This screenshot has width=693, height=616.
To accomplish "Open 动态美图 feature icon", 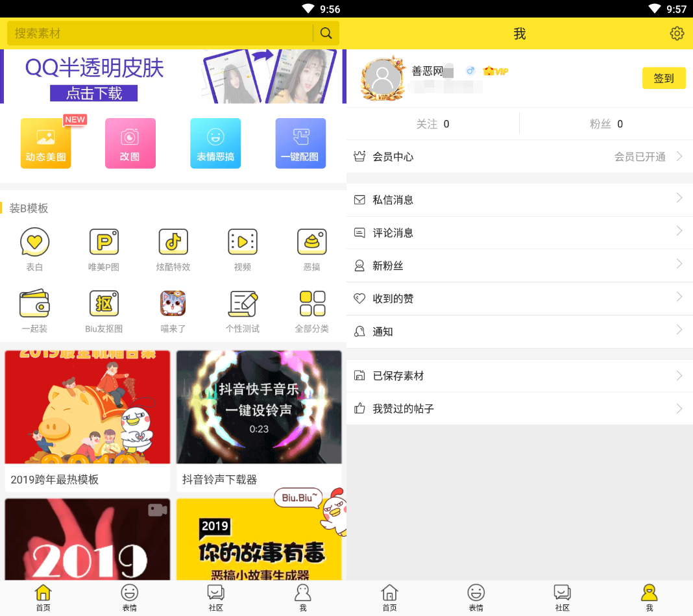I will (45, 143).
